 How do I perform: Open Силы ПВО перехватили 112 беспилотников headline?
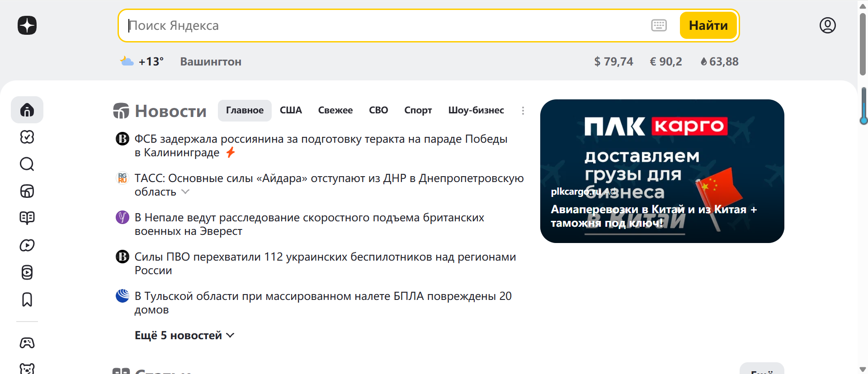pyautogui.click(x=325, y=263)
